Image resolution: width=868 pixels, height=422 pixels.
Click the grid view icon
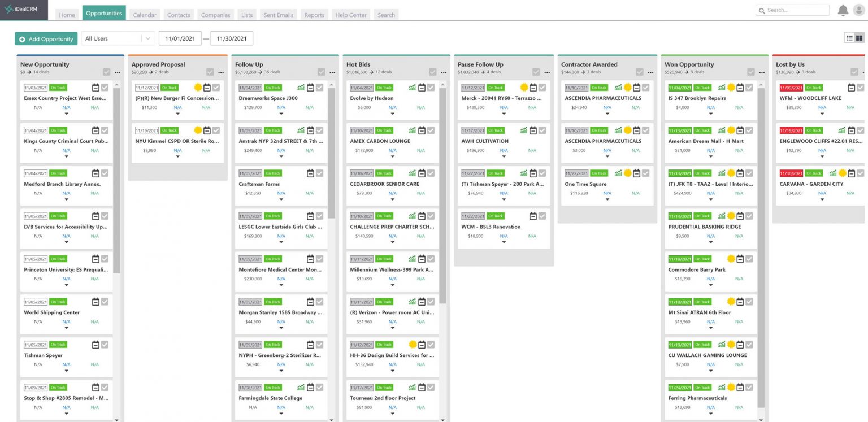[858, 37]
